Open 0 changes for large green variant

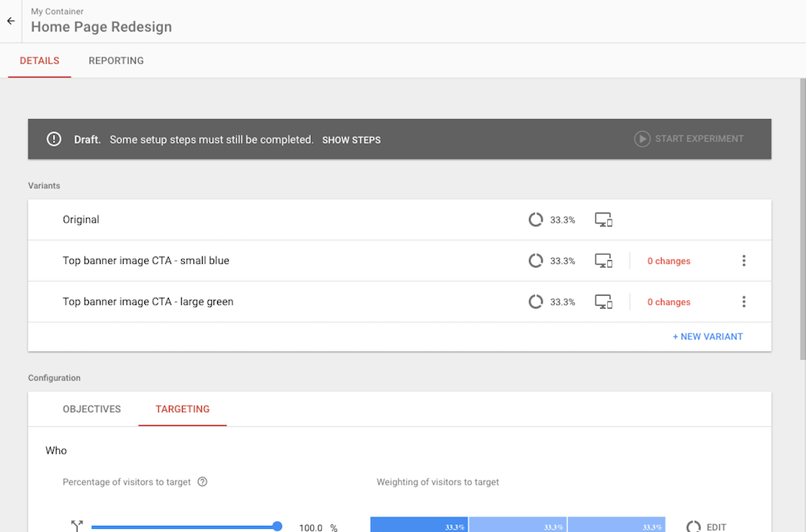click(x=669, y=302)
